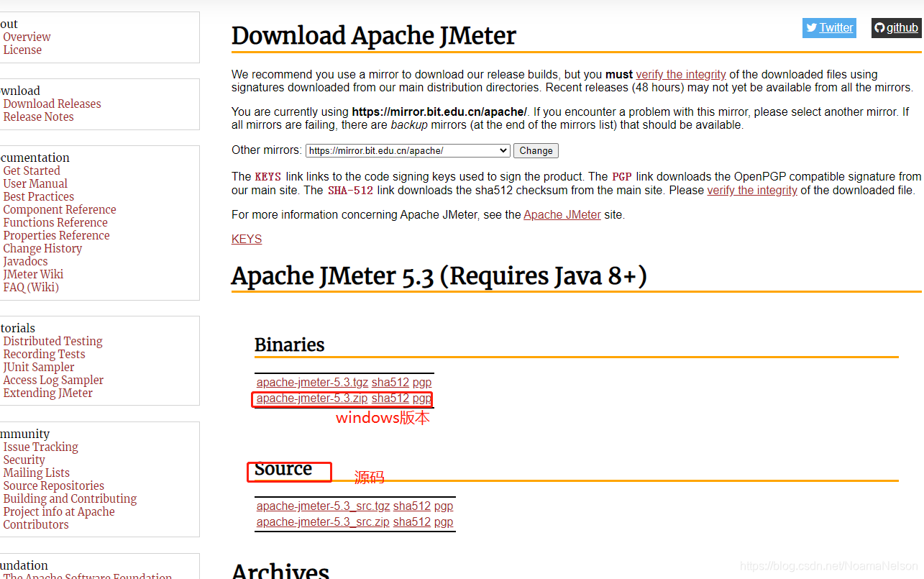Open Source Repositories in sidebar

(x=53, y=485)
